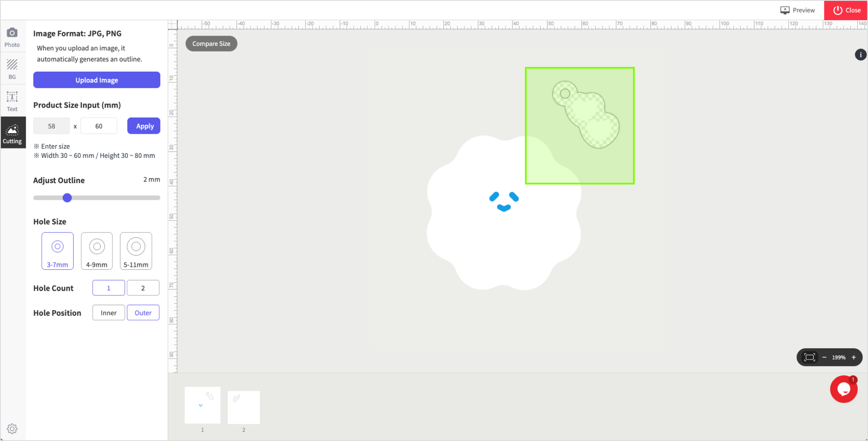This screenshot has height=441, width=868.
Task: Select the Text tool in sidebar
Action: (x=12, y=101)
